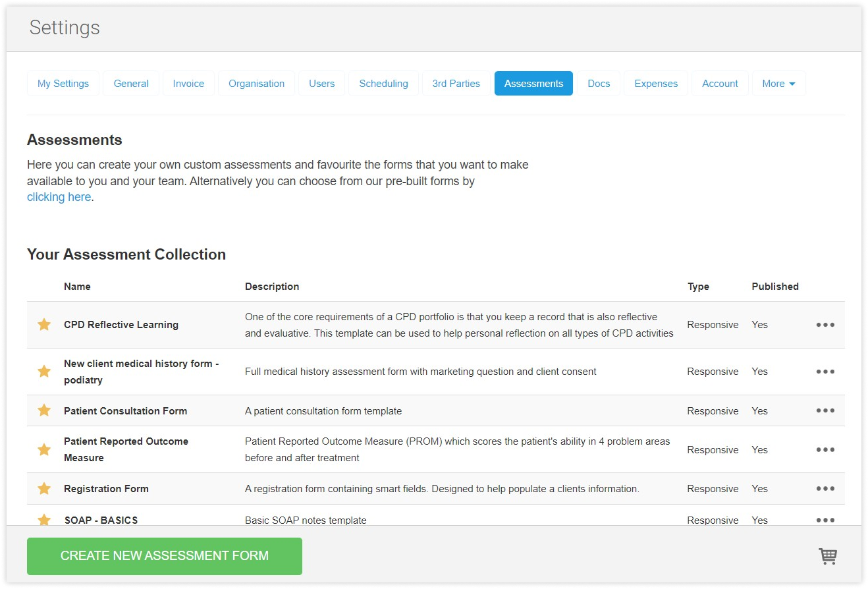Go to the Invoice tab

[x=188, y=84]
